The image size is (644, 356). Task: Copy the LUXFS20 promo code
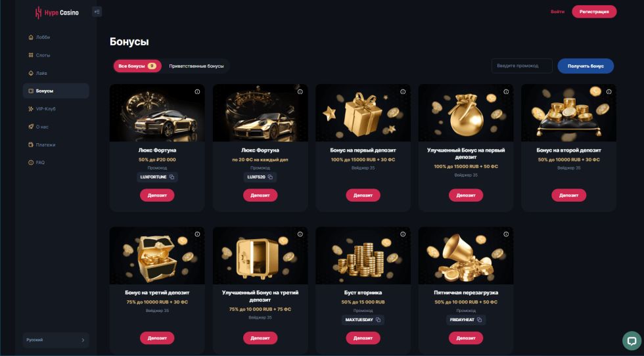point(270,177)
